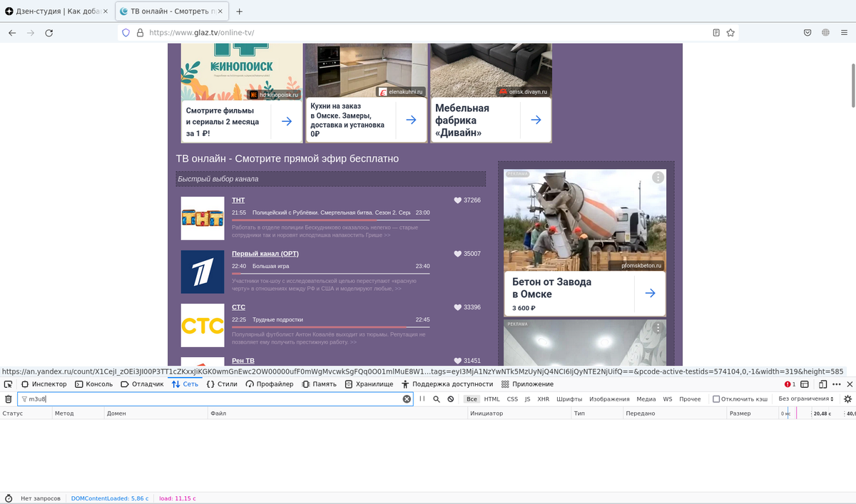
Task: Open request blocking icon in network panel
Action: pyautogui.click(x=451, y=399)
